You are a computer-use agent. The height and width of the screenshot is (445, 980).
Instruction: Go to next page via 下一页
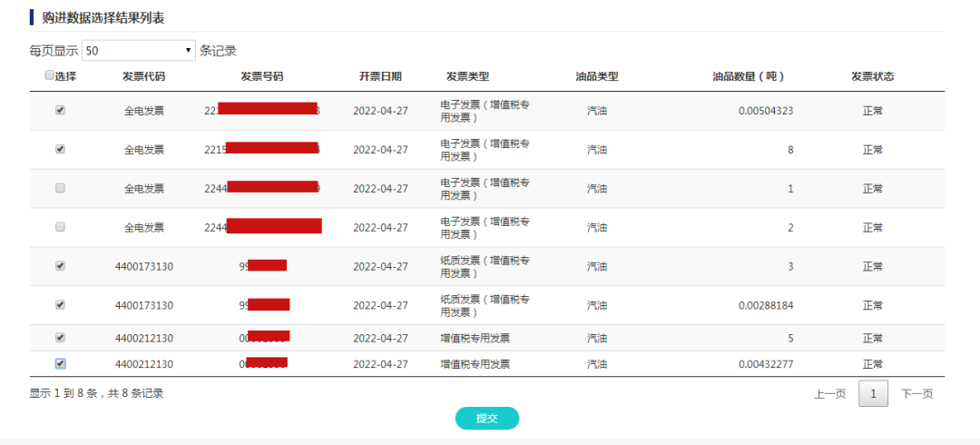916,394
